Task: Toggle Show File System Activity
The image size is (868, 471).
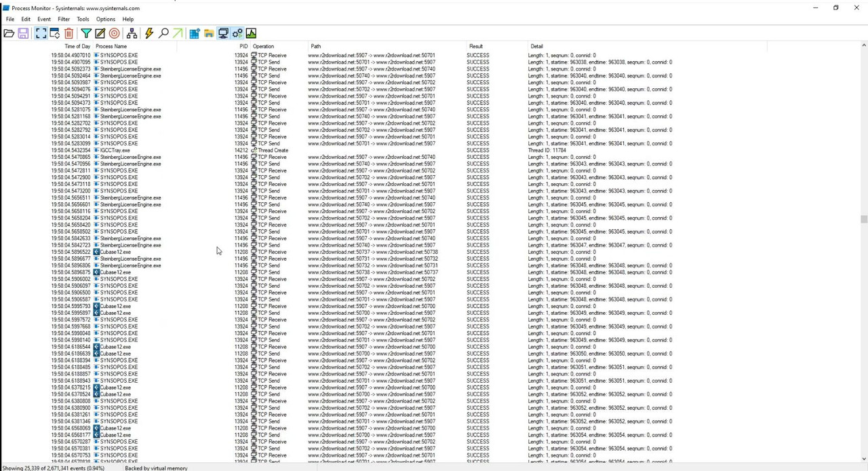Action: click(x=209, y=33)
